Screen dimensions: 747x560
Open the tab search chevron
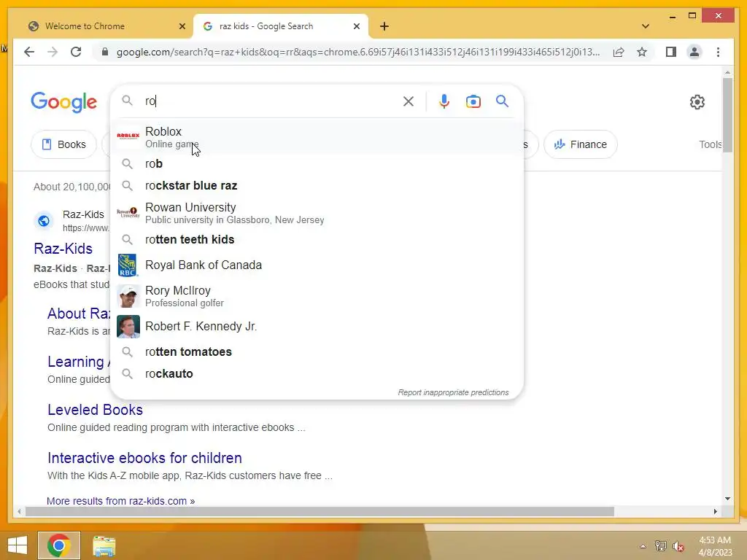point(645,26)
